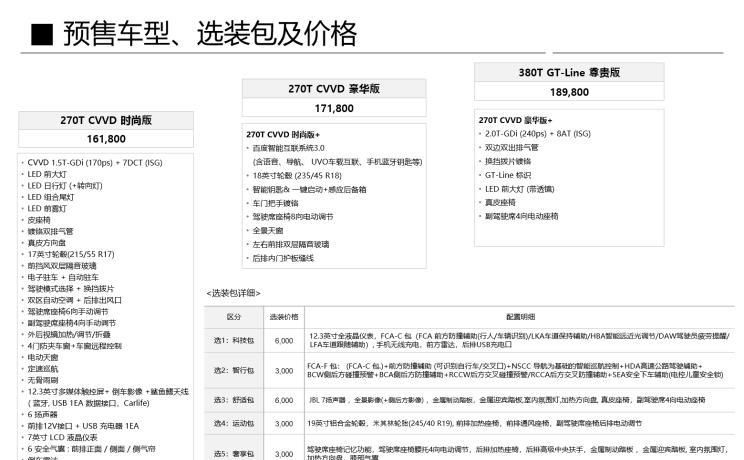
Task: Click the 3,000 price for 智行包
Action: coord(284,371)
